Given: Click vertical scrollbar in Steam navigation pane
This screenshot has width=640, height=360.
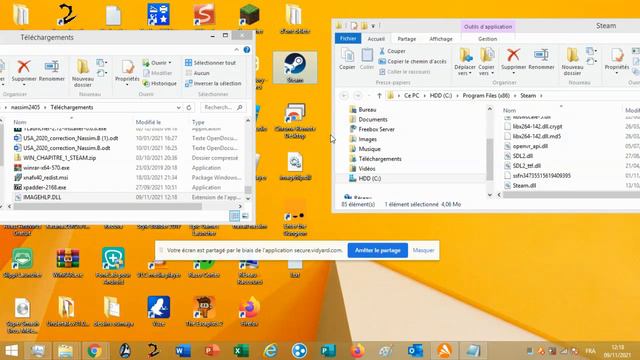Looking at the screenshot, I should pyautogui.click(x=490, y=159).
